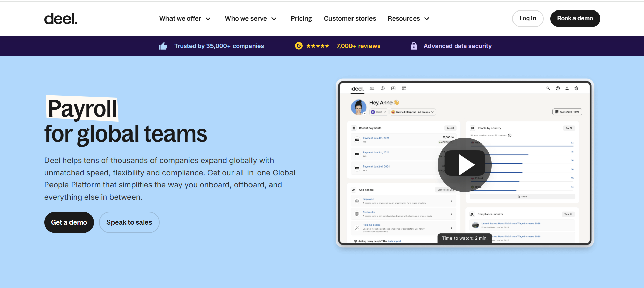Go to the Pricing page
This screenshot has width=644, height=288.
(x=301, y=19)
